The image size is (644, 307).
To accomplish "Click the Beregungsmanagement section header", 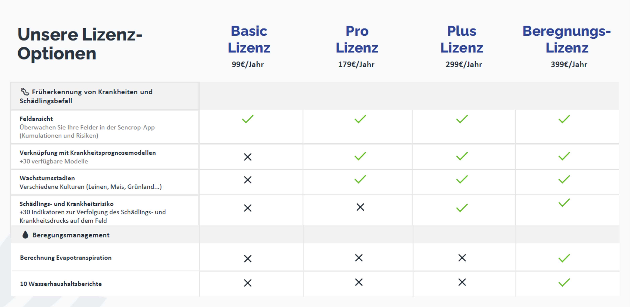I will [71, 235].
